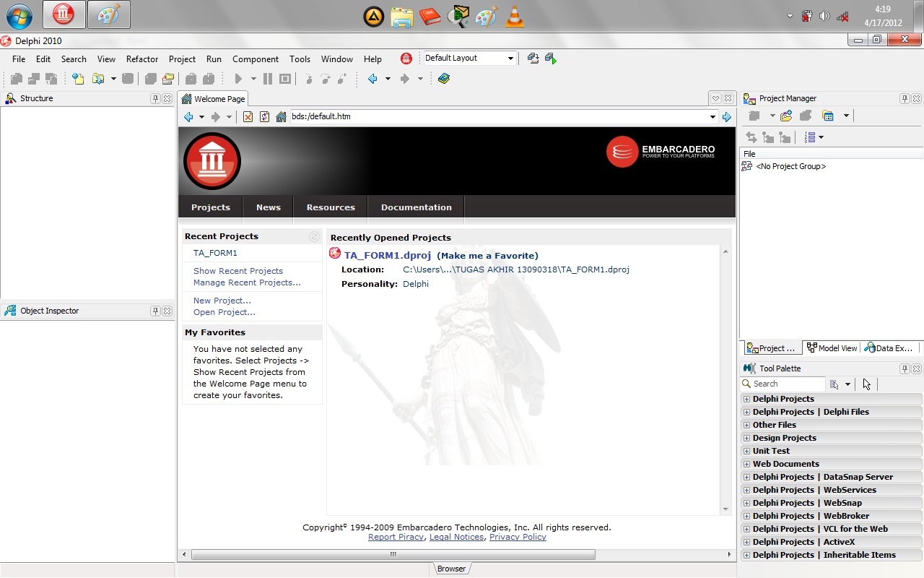The image size is (924, 578).
Task: Click the pointer arrow icon in Tool Palette
Action: pyautogui.click(x=866, y=384)
